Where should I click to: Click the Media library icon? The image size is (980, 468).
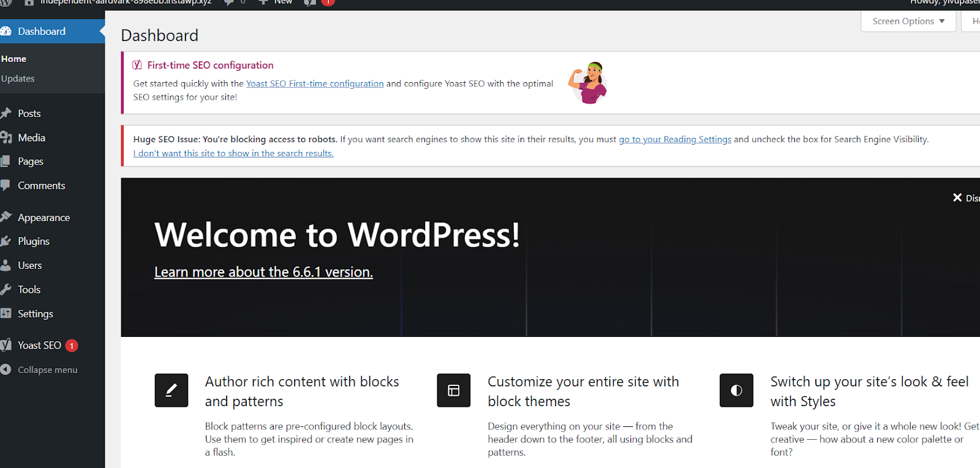[6, 137]
